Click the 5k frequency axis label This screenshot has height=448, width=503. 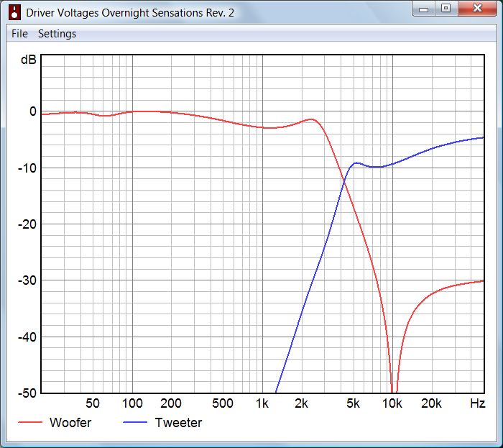353,403
